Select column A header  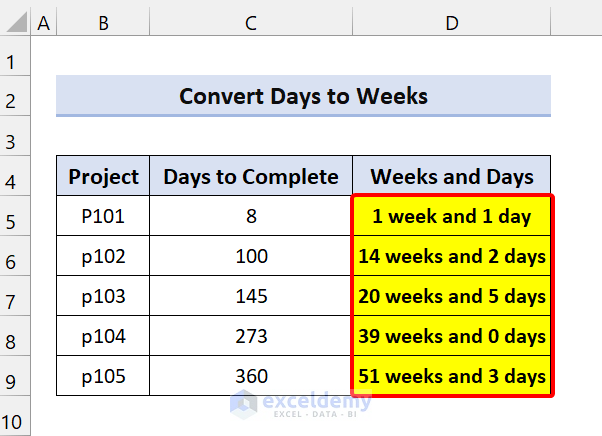coord(43,22)
